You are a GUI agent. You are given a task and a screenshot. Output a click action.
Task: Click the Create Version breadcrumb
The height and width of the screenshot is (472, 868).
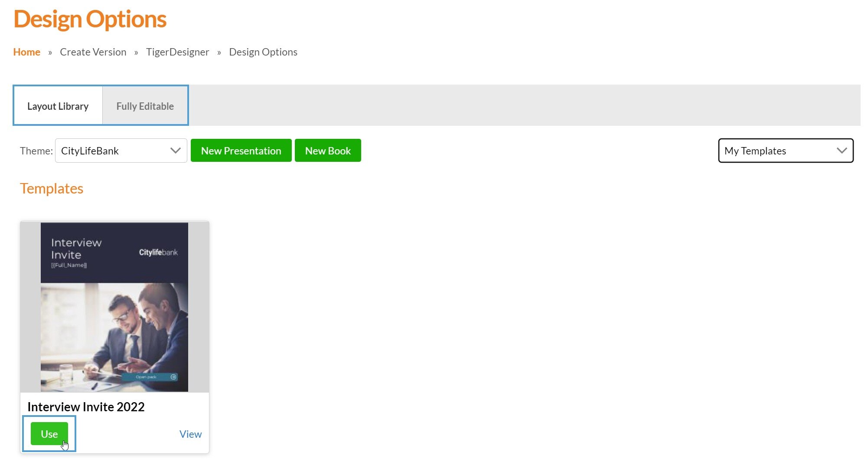[93, 52]
